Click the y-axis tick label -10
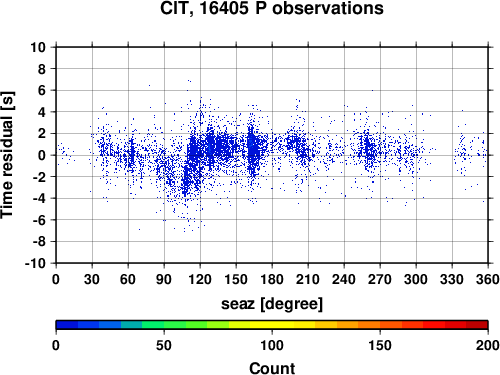The height and width of the screenshot is (375, 500). point(35,263)
